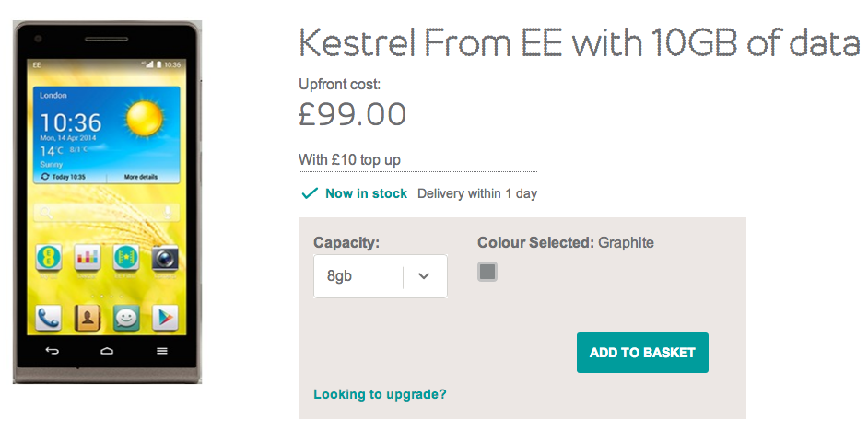Click the contacts book icon in dock
Viewport: 868px width, 431px height.
(87, 318)
